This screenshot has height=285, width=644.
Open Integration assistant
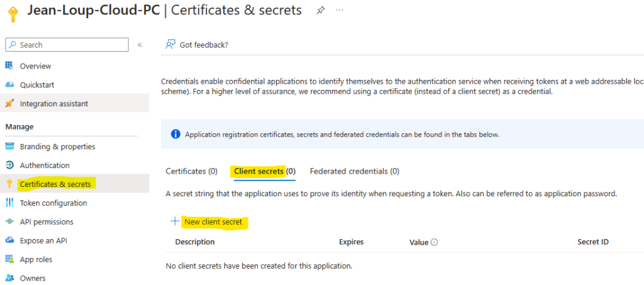(54, 104)
